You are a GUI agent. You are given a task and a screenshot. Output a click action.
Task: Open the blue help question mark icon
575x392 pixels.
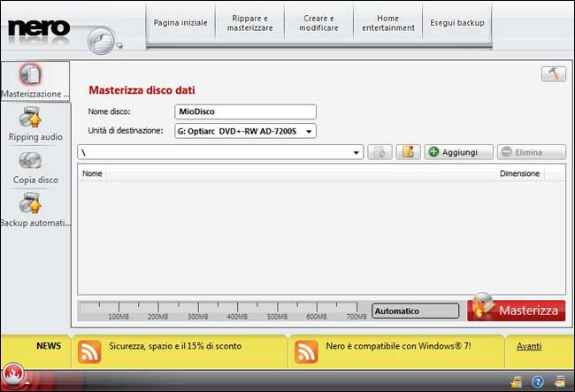click(537, 381)
